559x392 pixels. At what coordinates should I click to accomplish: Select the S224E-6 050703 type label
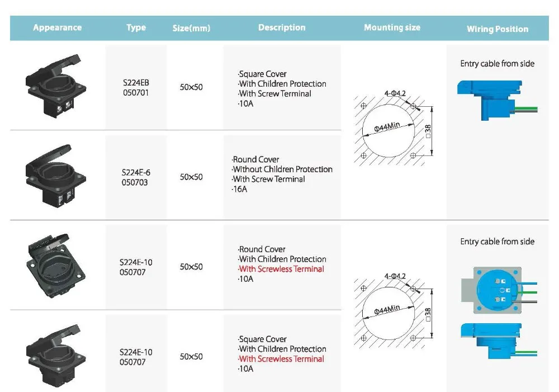tap(136, 178)
